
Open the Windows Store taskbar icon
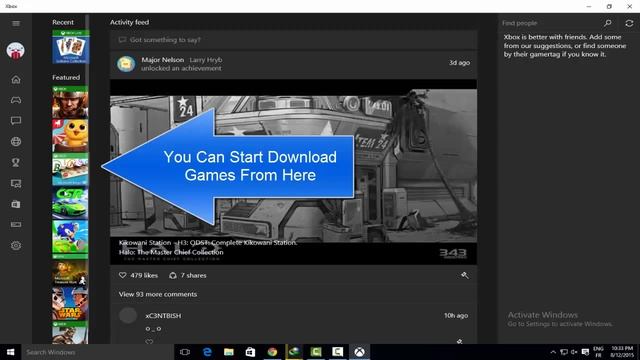pyautogui.click(x=250, y=352)
